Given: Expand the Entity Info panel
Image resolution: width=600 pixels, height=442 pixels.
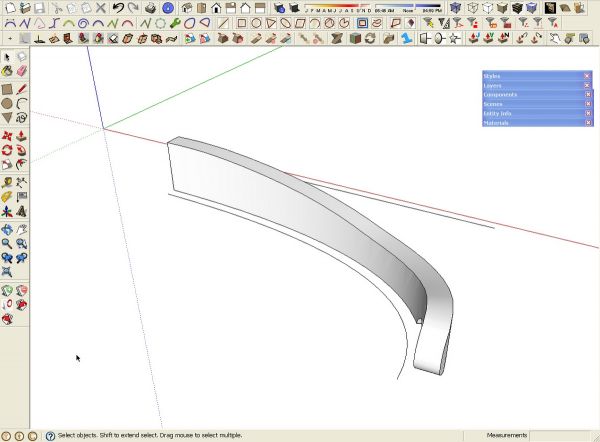Looking at the screenshot, I should (x=533, y=113).
